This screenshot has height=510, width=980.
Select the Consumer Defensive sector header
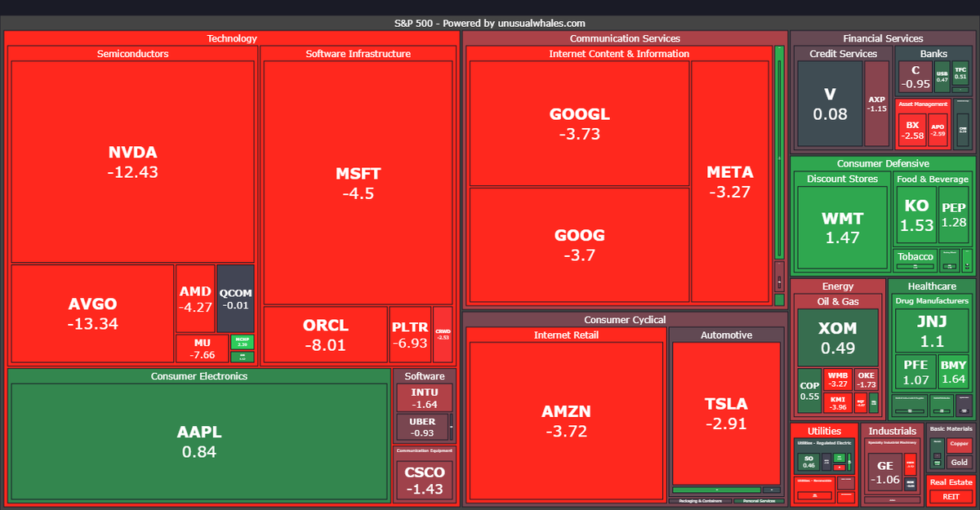[884, 163]
